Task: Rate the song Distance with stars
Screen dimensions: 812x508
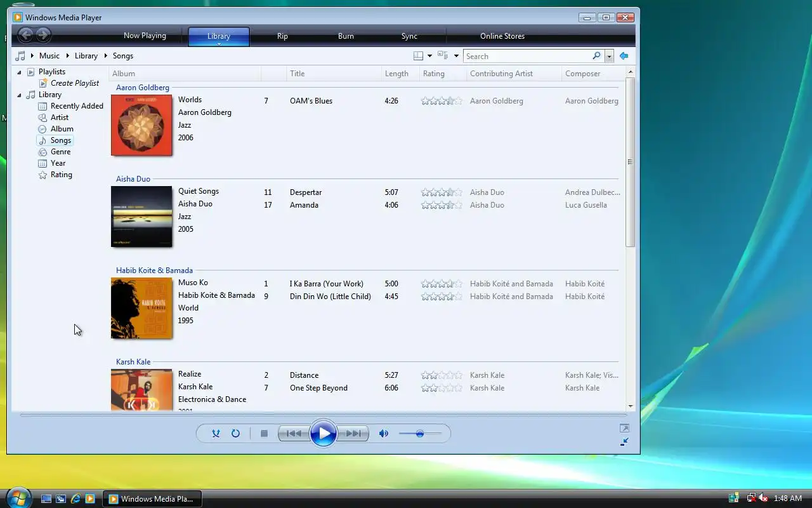Action: 442,375
